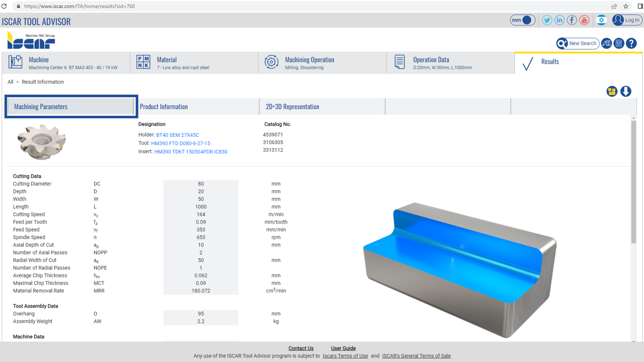
Task: Start a New Search
Action: 577,43
